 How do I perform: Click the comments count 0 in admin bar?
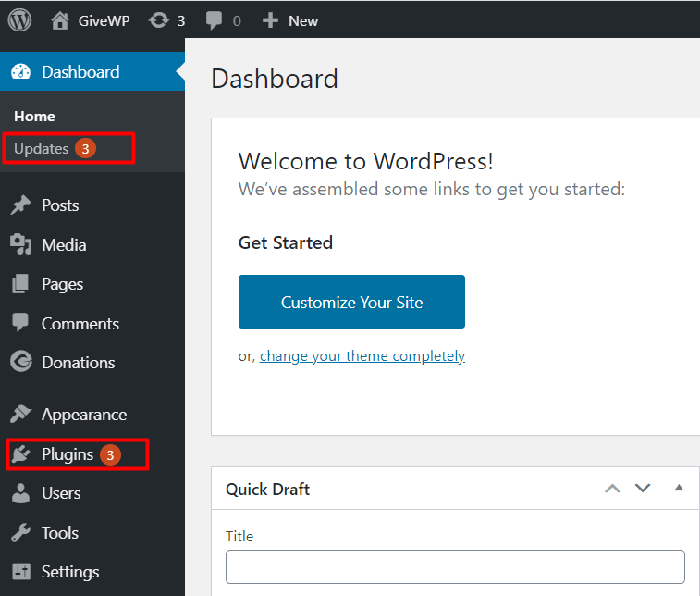237,21
